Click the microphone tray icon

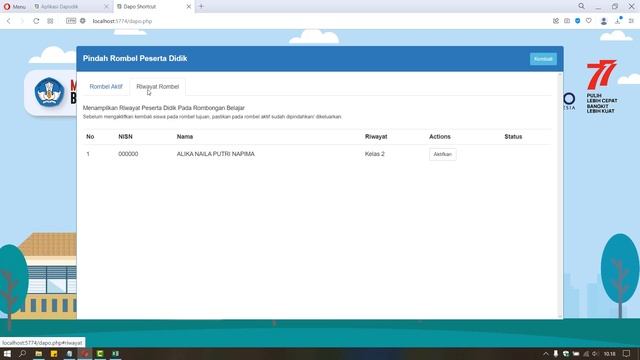(556, 354)
